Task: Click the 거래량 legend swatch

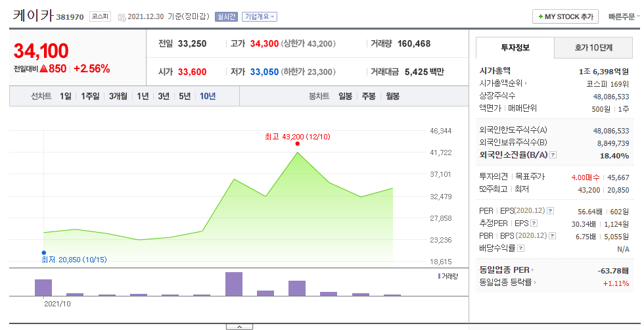Action: (440, 276)
